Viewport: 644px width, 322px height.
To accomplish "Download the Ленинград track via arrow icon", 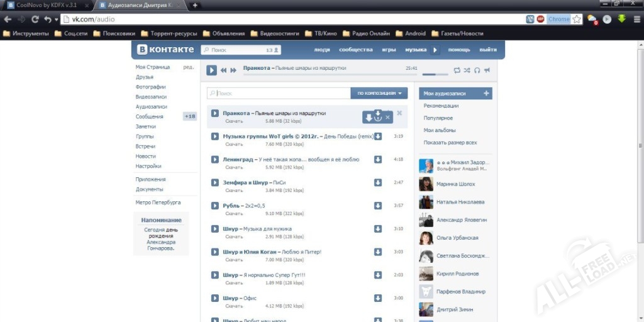I will (x=378, y=160).
